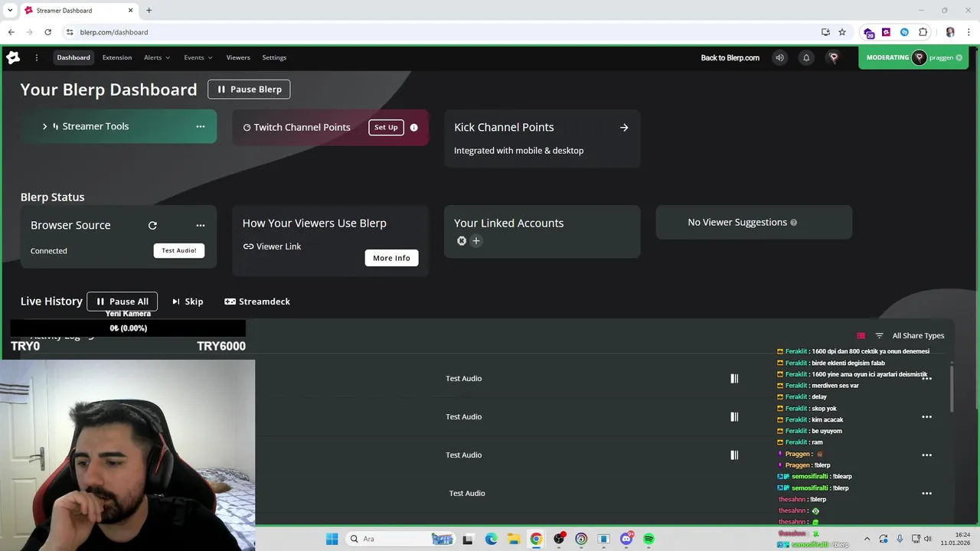Viewport: 980px width, 551px height.
Task: Refresh the Browser Source connection
Action: coord(152,225)
